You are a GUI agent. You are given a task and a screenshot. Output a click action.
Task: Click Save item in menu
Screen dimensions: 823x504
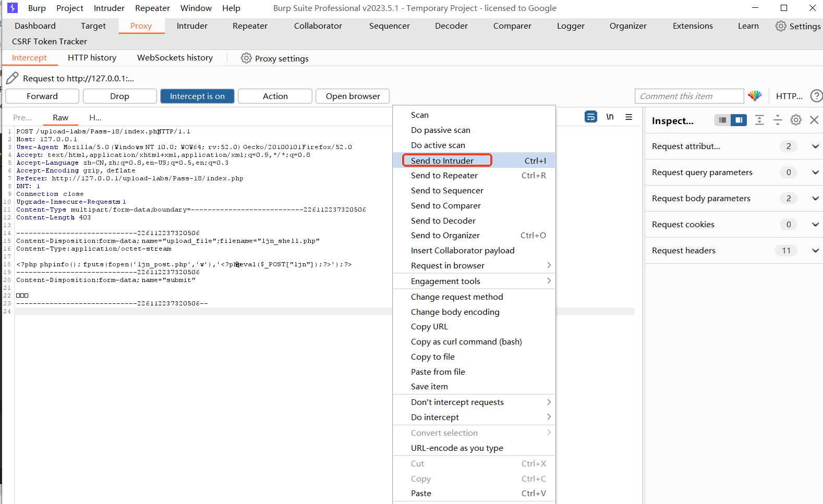pyautogui.click(x=474, y=387)
